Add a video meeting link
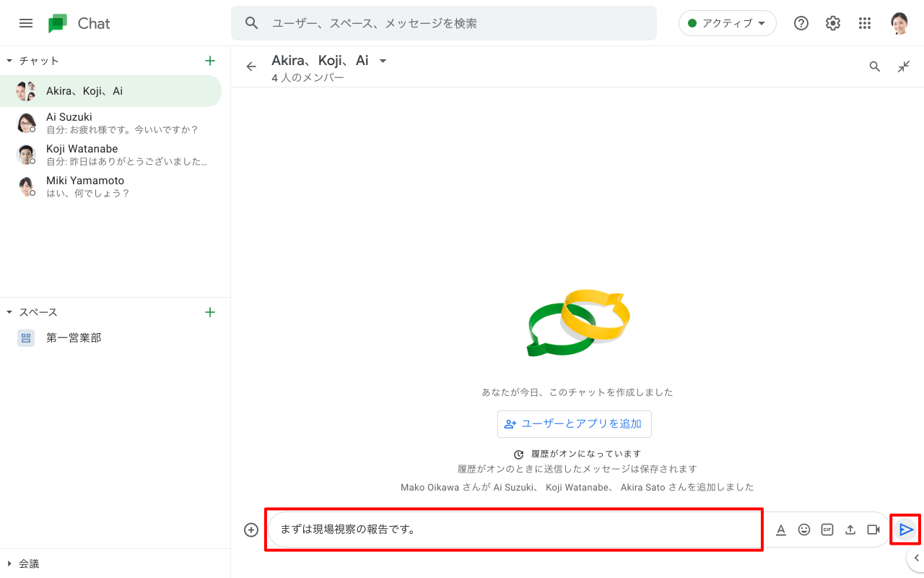Image resolution: width=924 pixels, height=578 pixels. (873, 530)
